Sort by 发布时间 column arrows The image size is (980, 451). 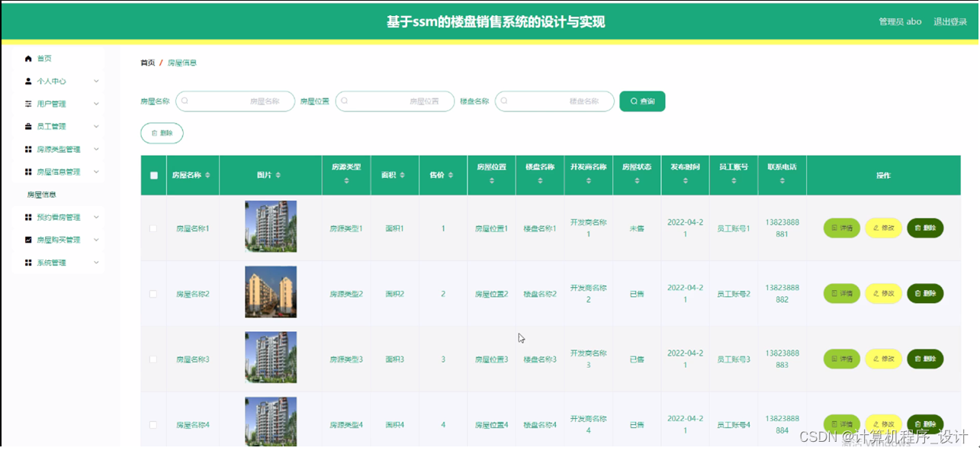pyautogui.click(x=686, y=182)
